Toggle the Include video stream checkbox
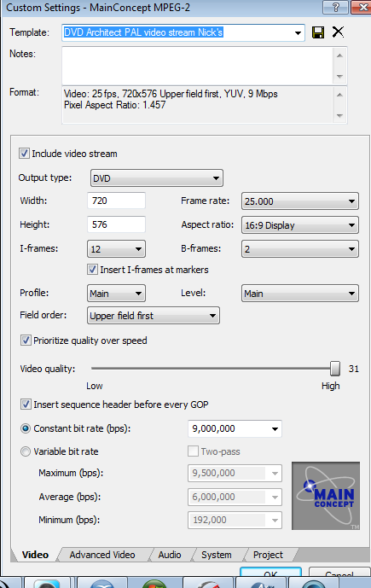The image size is (371, 588). tap(25, 154)
